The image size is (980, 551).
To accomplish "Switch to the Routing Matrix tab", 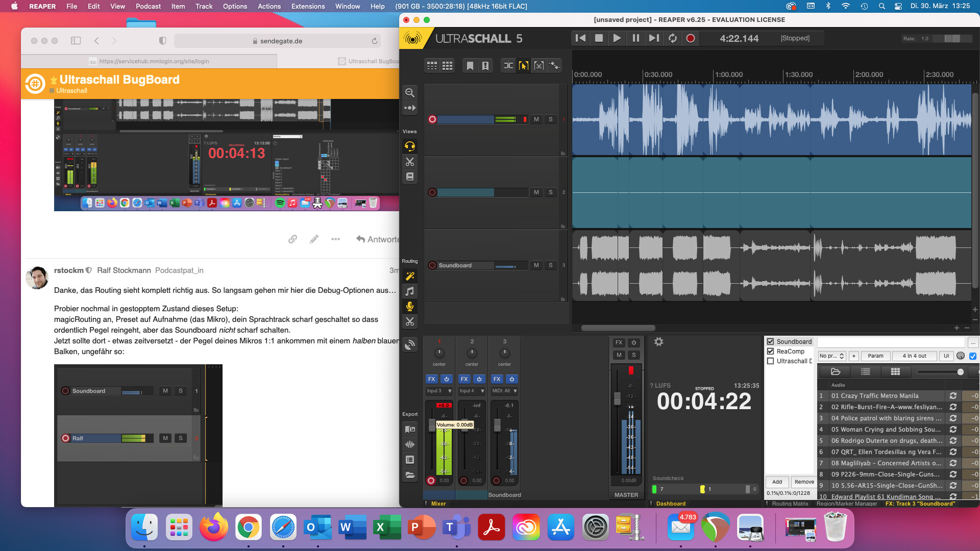I will pyautogui.click(x=790, y=504).
